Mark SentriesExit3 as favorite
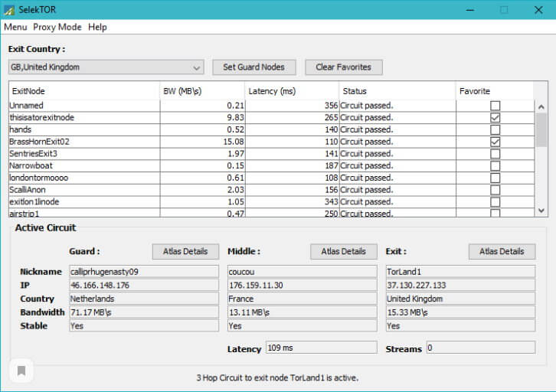This screenshot has width=556, height=392. click(495, 154)
